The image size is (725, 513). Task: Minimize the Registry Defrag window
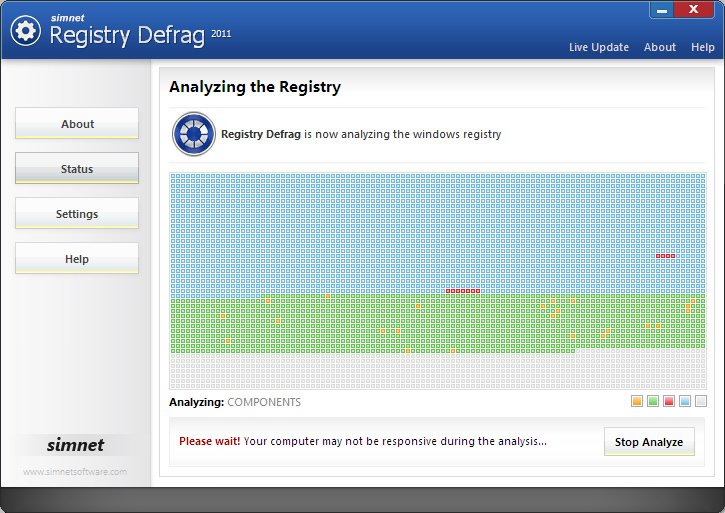coord(662,10)
